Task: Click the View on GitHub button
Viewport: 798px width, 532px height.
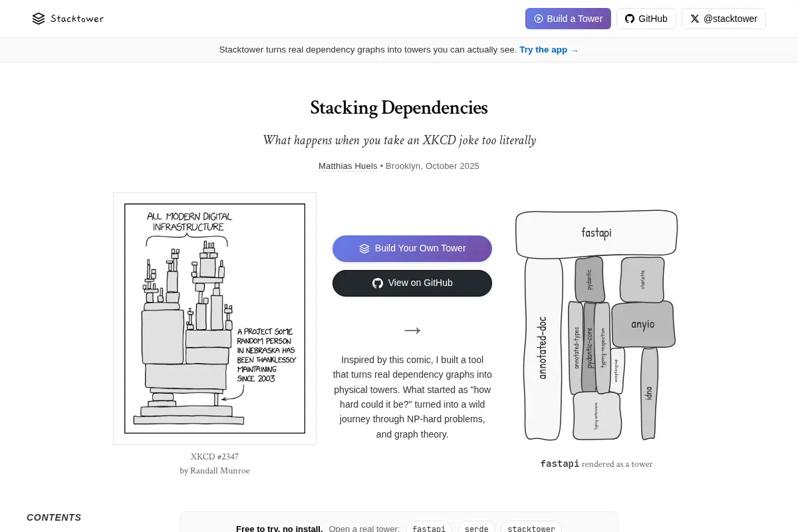Action: click(412, 283)
